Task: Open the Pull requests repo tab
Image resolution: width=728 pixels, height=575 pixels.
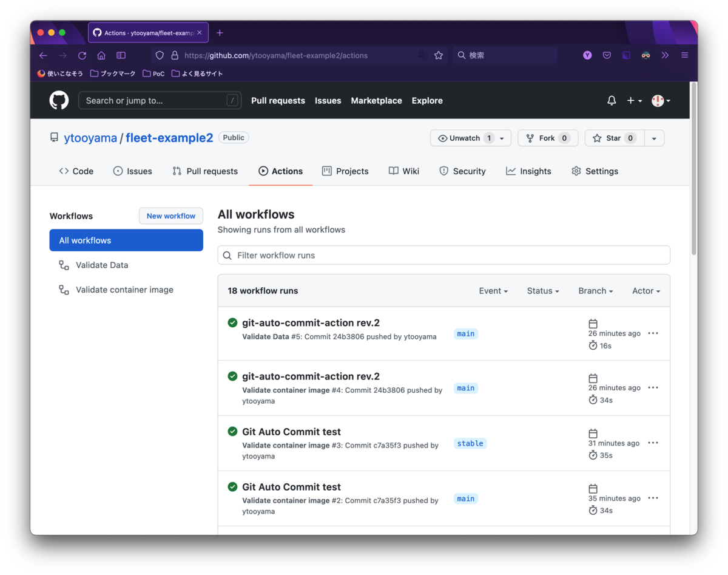Action: [x=205, y=171]
